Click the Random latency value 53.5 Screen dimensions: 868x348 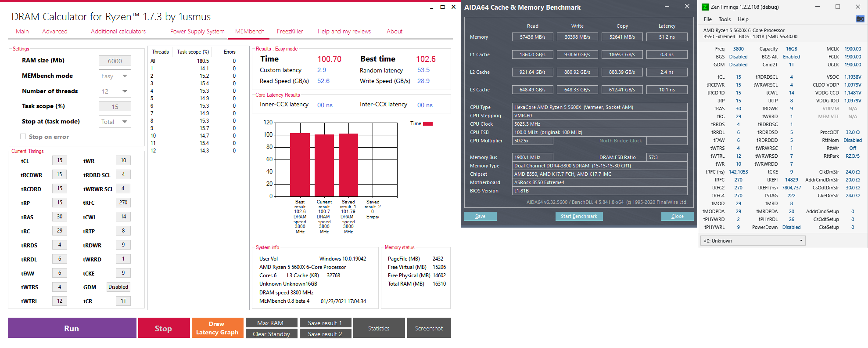point(423,70)
